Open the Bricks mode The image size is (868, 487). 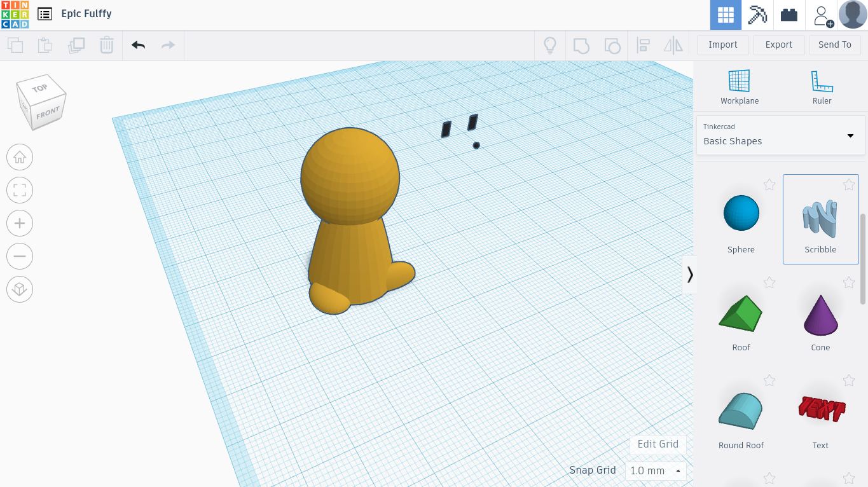789,15
